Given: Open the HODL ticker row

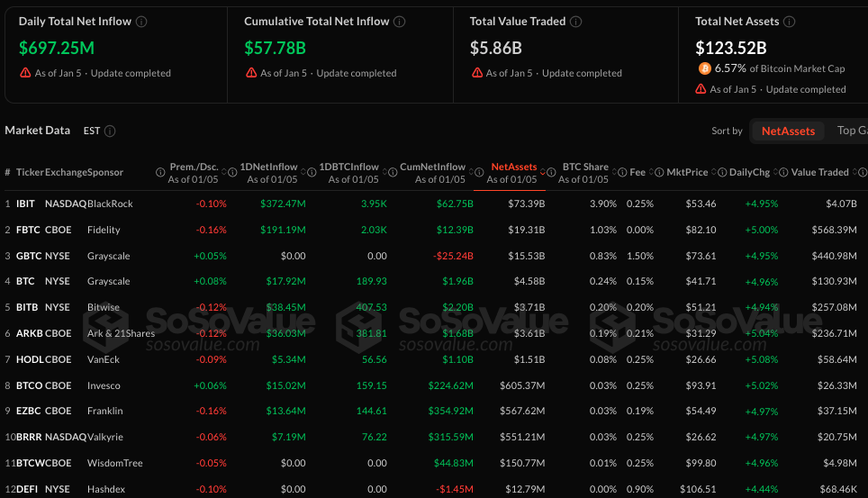Looking at the screenshot, I should point(434,359).
